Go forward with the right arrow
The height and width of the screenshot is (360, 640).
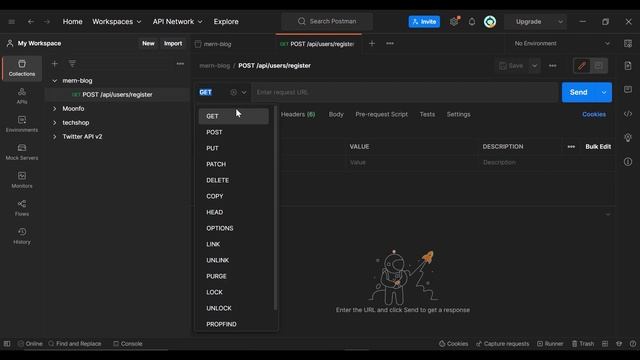point(47,22)
